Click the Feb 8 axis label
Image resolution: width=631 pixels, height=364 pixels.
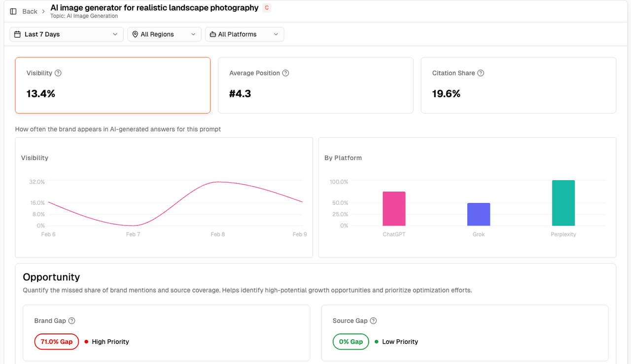pos(218,234)
